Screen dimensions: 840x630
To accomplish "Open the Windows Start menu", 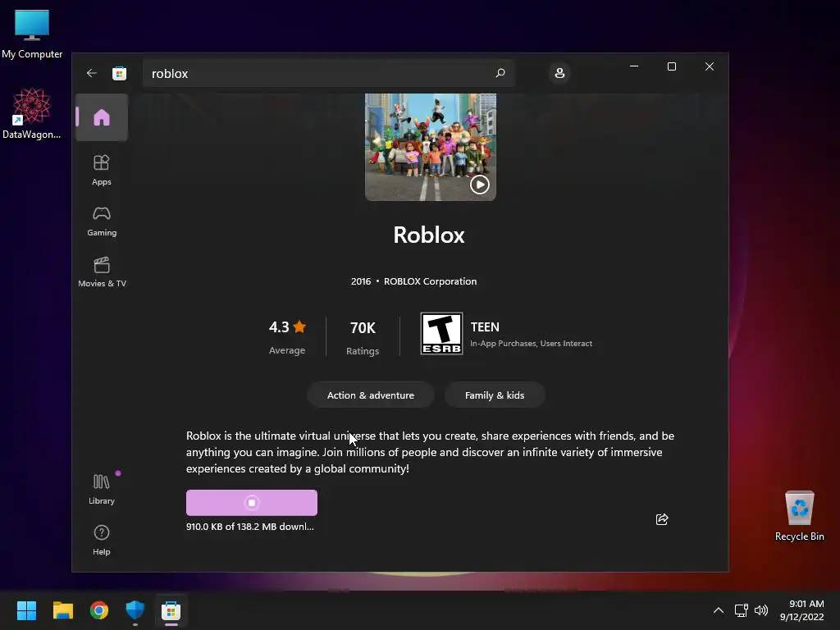I will coord(26,610).
